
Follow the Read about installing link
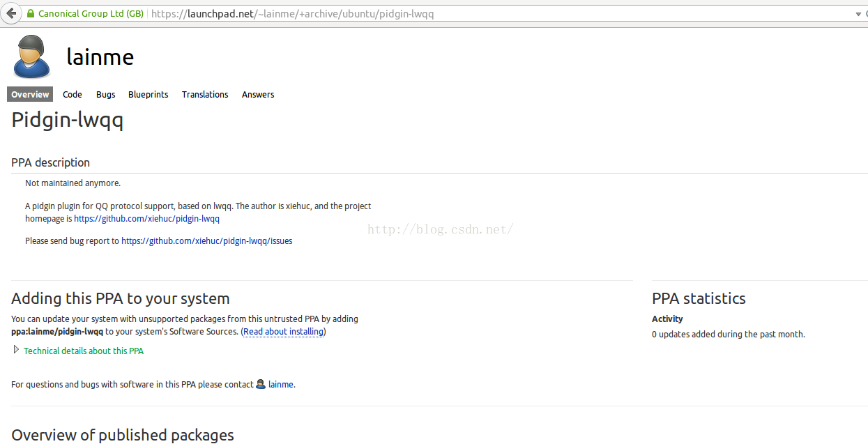coord(284,332)
